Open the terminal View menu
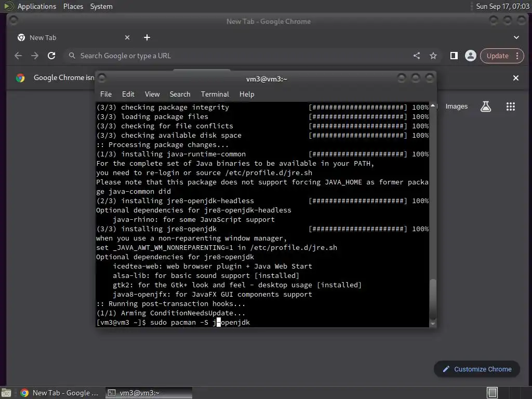This screenshot has height=399, width=532. [x=152, y=95]
